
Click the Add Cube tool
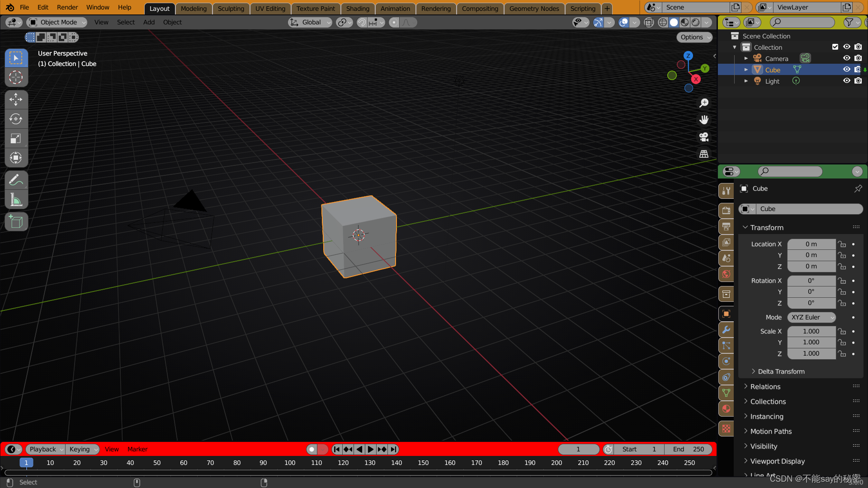(x=16, y=222)
